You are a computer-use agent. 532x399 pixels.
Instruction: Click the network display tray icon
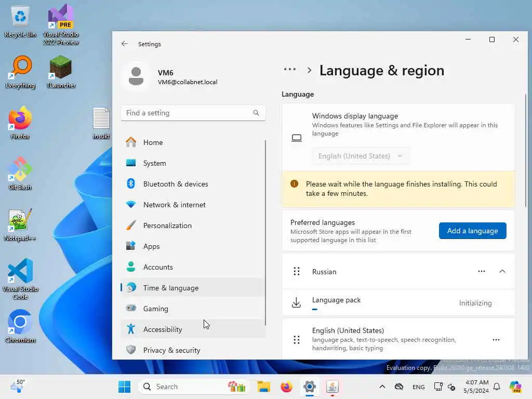[x=438, y=387]
